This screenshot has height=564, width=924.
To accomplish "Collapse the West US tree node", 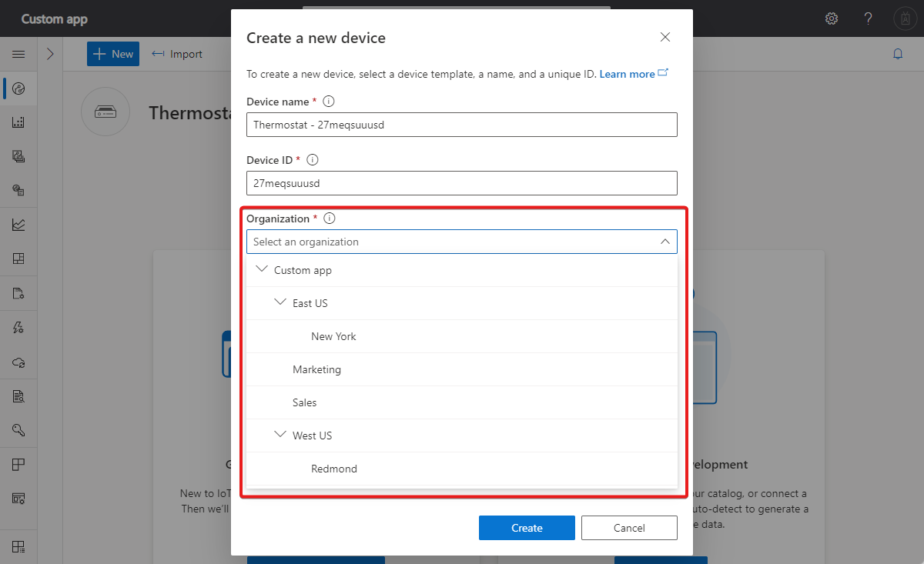I will [280, 435].
